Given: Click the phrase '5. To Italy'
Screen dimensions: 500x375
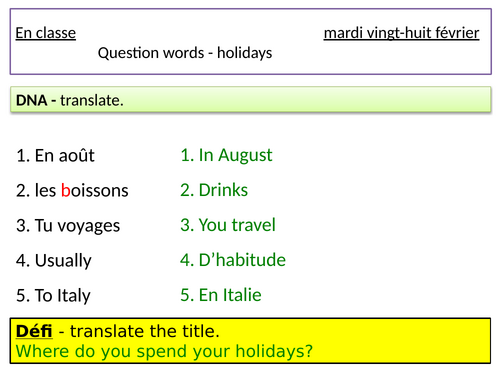Looking at the screenshot, I should pyautogui.click(x=53, y=296).
